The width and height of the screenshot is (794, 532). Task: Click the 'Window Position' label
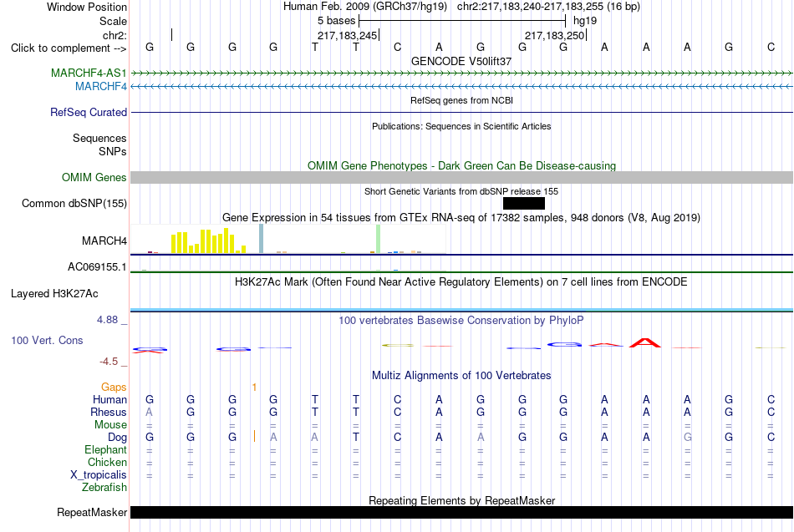coord(87,7)
